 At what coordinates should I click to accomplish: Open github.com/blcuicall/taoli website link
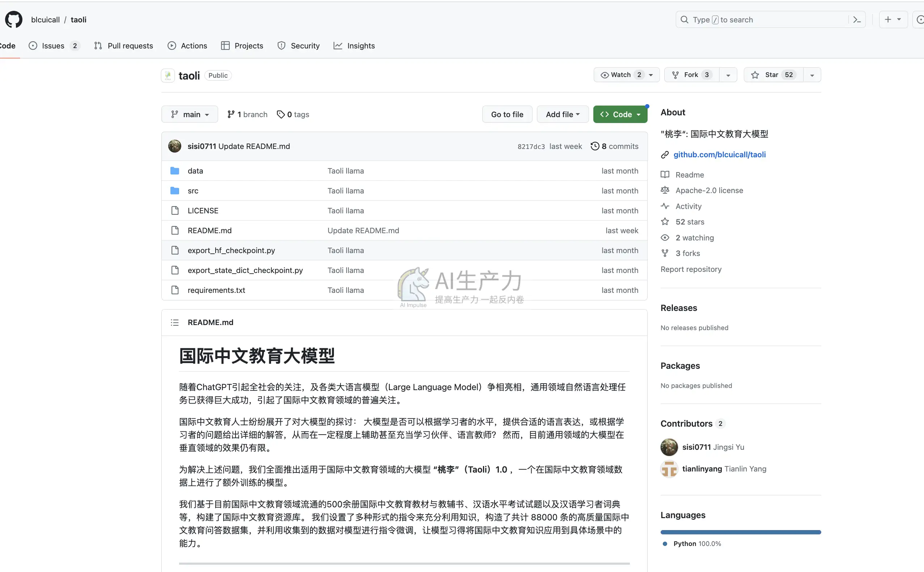tap(720, 155)
